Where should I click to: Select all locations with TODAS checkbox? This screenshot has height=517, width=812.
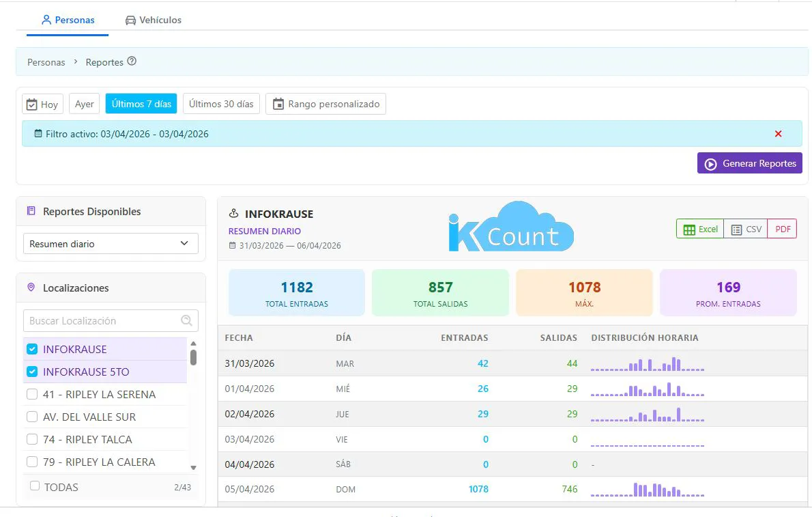pos(35,486)
